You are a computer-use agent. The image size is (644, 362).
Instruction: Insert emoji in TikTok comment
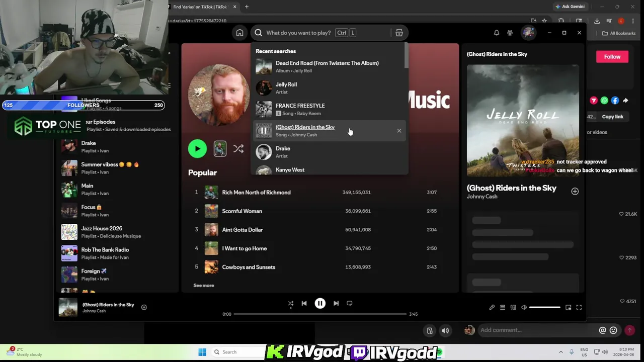click(613, 330)
